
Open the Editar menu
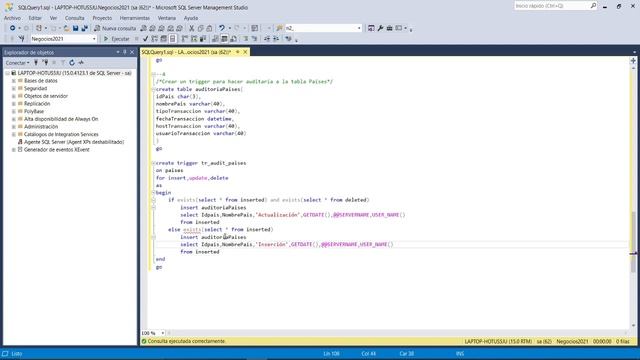pyautogui.click(x=35, y=18)
